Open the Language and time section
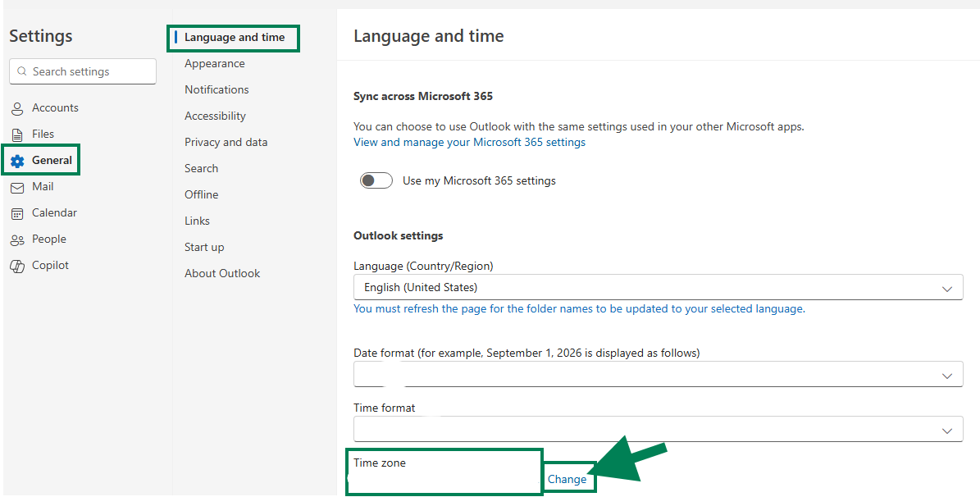 (x=235, y=38)
